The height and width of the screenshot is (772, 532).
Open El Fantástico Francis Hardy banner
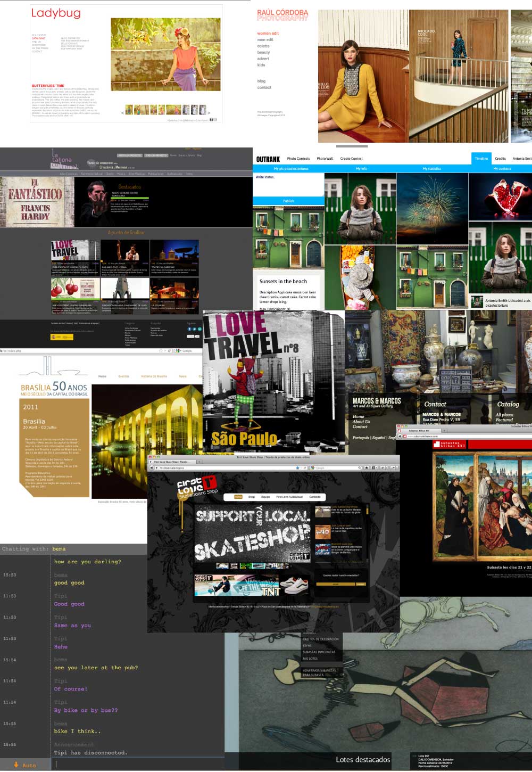click(37, 202)
